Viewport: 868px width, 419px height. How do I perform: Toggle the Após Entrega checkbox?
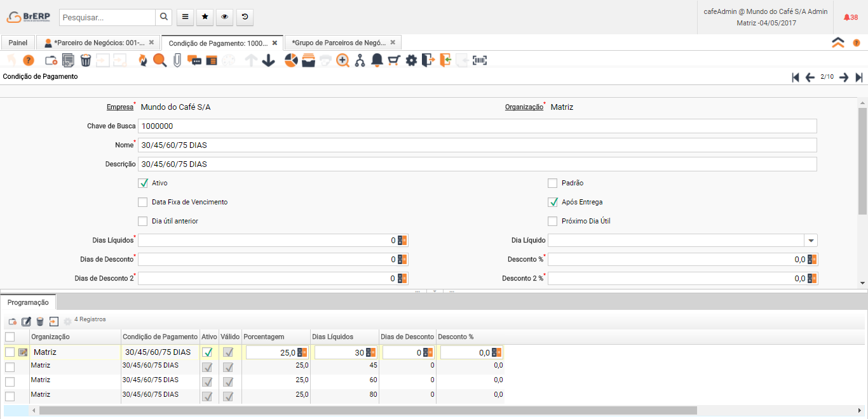(x=552, y=203)
